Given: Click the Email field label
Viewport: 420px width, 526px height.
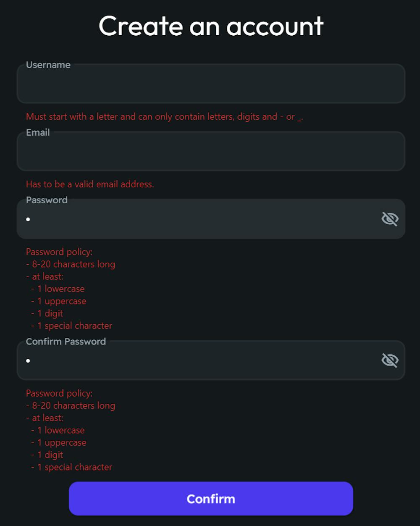Looking at the screenshot, I should 38,132.
